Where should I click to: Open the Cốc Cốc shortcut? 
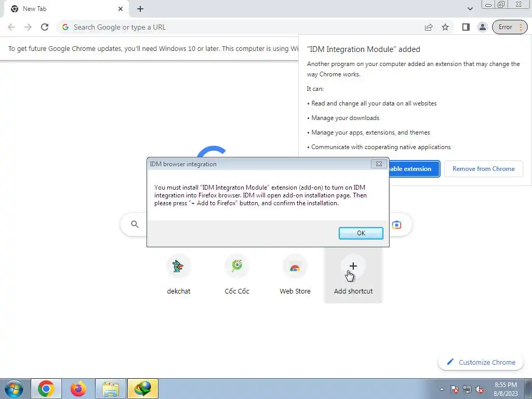[x=237, y=275]
